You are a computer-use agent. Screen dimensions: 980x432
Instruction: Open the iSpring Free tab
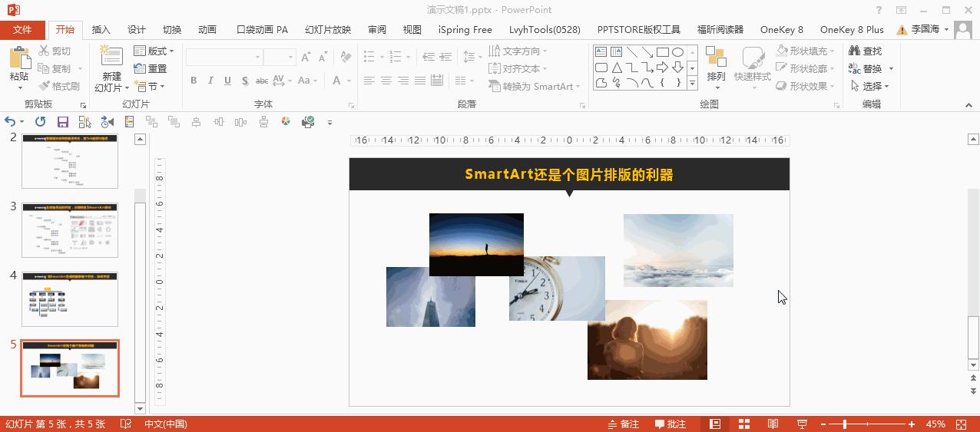coord(465,29)
